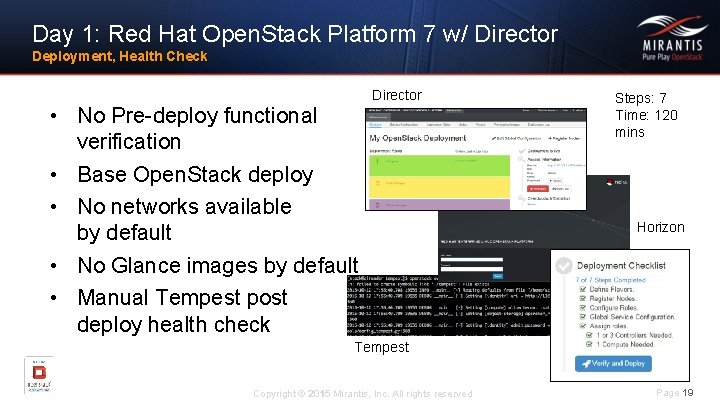Screen dimensions: 720x405
Task: Click the "Deployment, Health Check" subtitle
Action: (120, 56)
